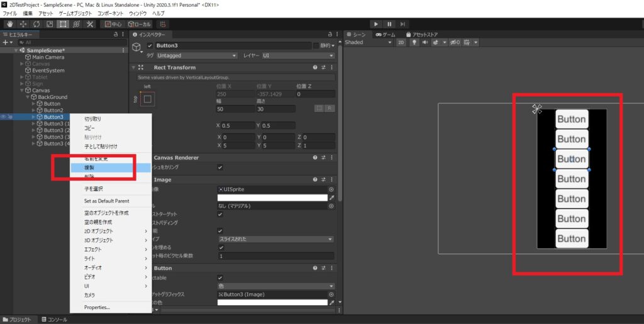Toggle pivot mode 中心 button

coord(114,25)
